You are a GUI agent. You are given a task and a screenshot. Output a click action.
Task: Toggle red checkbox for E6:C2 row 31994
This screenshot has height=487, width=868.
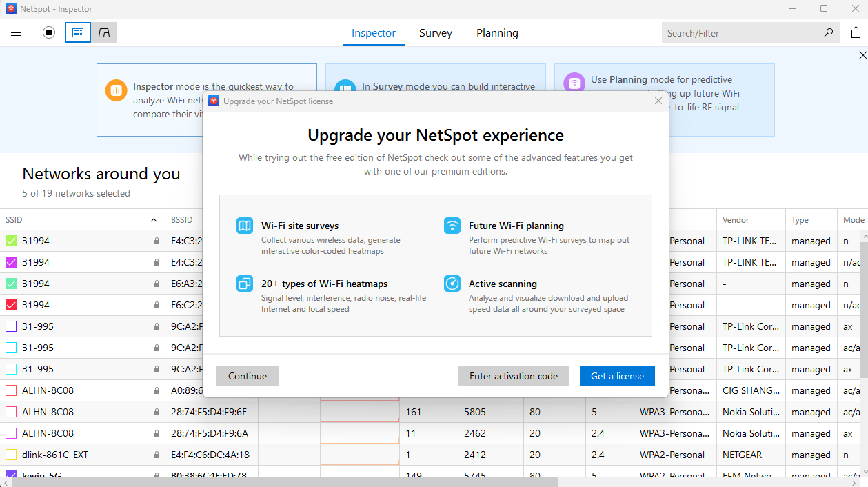[11, 306]
